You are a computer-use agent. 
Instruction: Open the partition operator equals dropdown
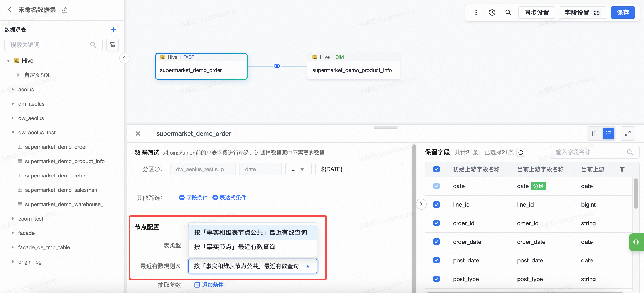tap(298, 169)
